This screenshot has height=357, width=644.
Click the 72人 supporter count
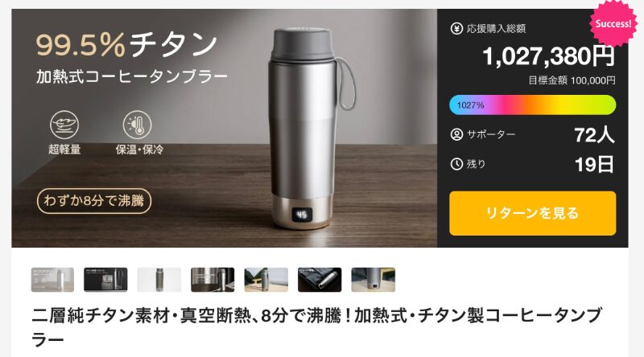[x=594, y=135]
